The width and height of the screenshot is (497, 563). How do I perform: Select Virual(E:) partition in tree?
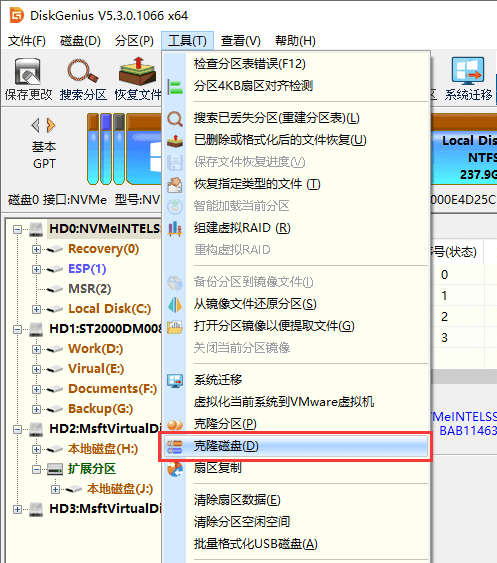pyautogui.click(x=96, y=369)
